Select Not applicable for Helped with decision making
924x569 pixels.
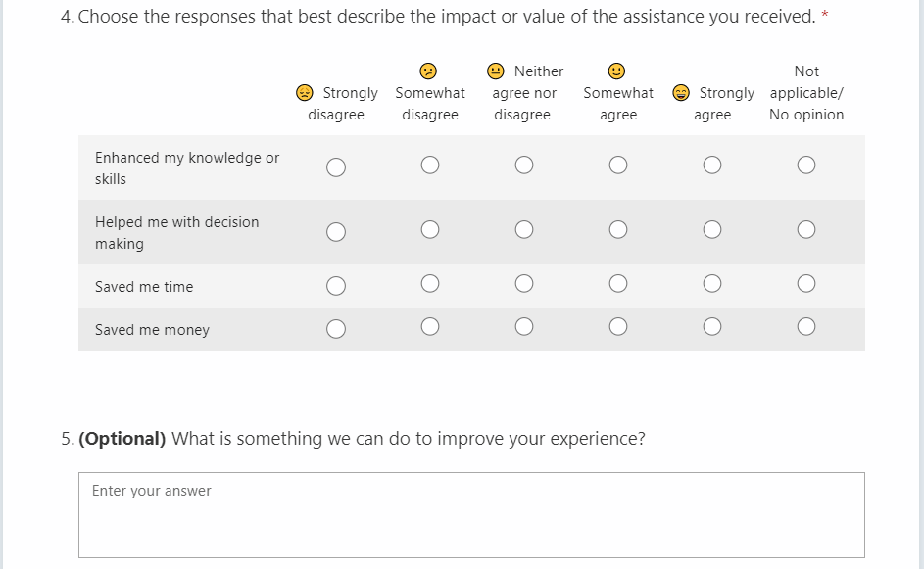(806, 230)
